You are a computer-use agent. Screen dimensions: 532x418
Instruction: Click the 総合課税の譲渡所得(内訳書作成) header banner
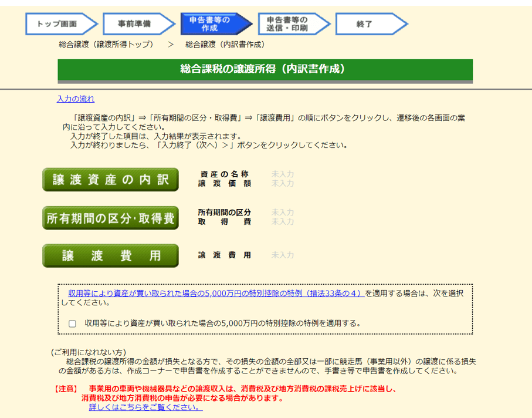(265, 70)
